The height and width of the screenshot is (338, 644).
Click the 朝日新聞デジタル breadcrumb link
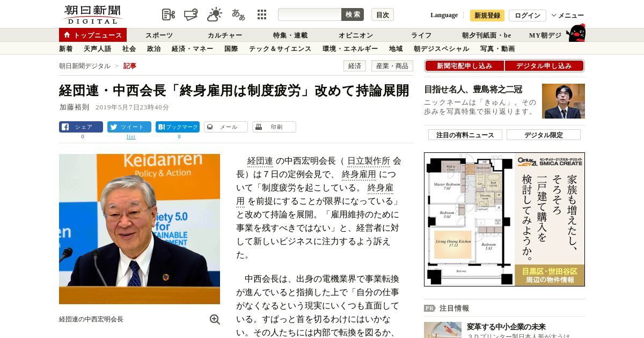(85, 66)
